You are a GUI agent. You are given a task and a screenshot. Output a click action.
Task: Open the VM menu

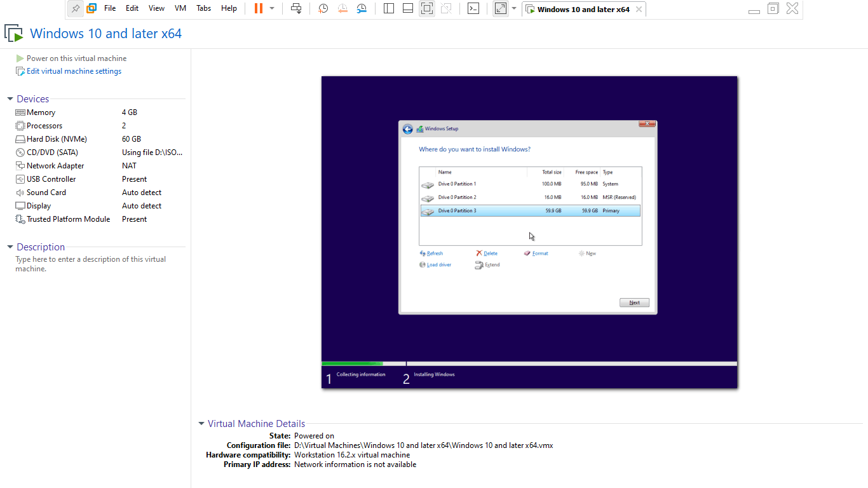tap(180, 8)
